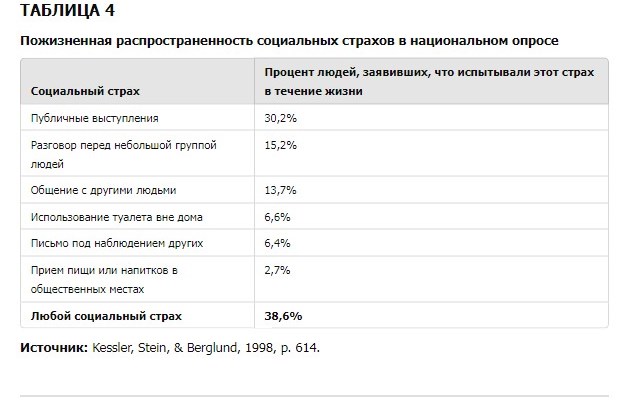
Task: Select the 13,7% value cell
Action: coord(280,189)
